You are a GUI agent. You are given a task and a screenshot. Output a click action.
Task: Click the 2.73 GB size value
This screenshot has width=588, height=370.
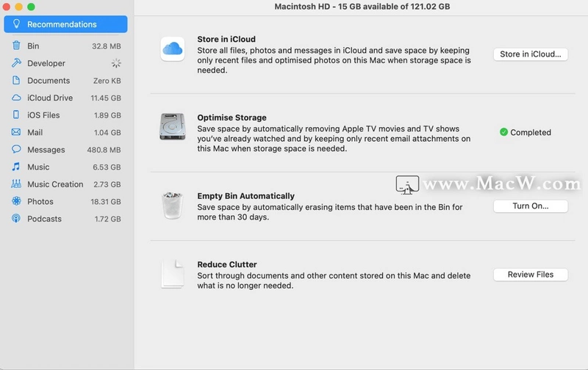click(107, 184)
